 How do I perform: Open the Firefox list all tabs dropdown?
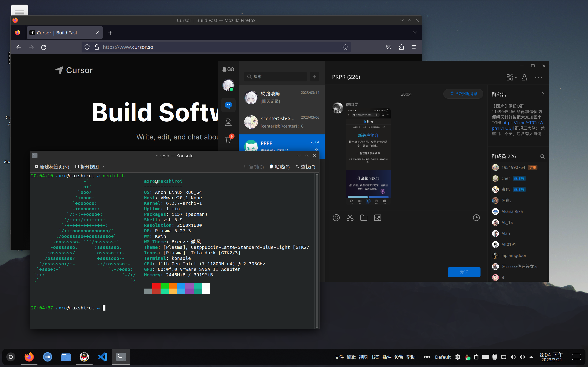415,33
